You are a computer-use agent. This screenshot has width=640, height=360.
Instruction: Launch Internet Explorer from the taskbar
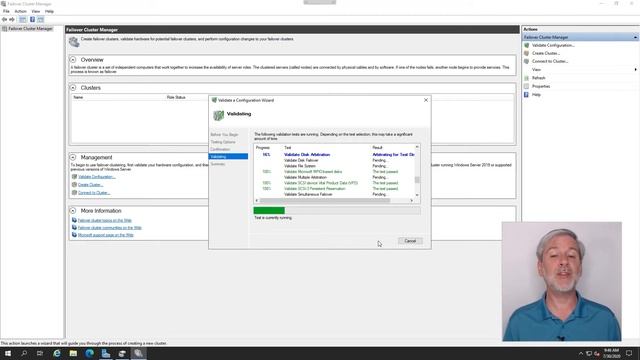(57, 353)
